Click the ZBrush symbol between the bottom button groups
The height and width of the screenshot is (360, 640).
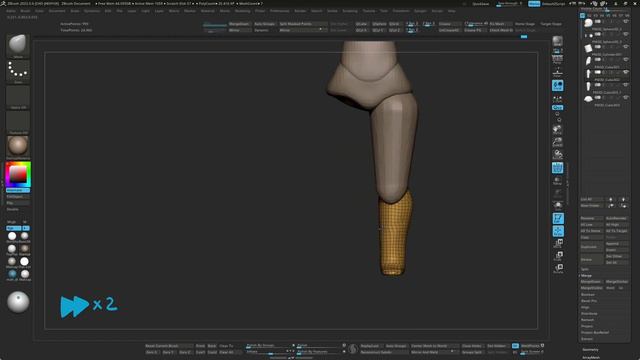click(353, 349)
